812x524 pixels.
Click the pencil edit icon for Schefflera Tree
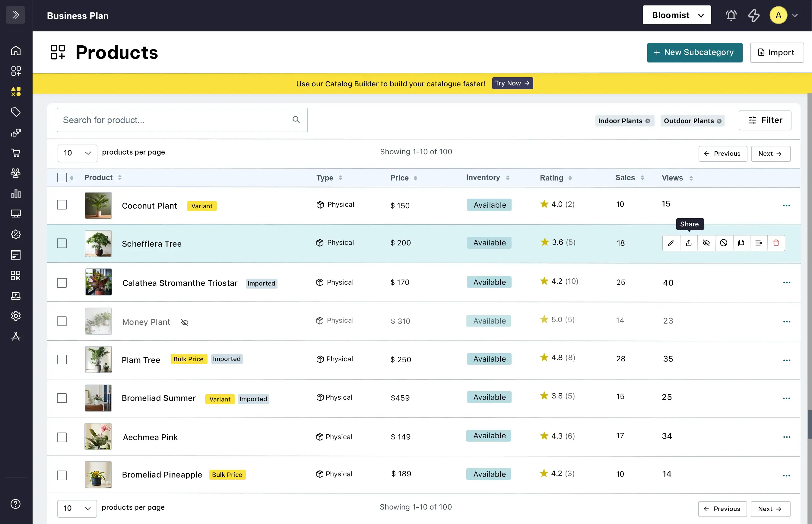pos(671,243)
